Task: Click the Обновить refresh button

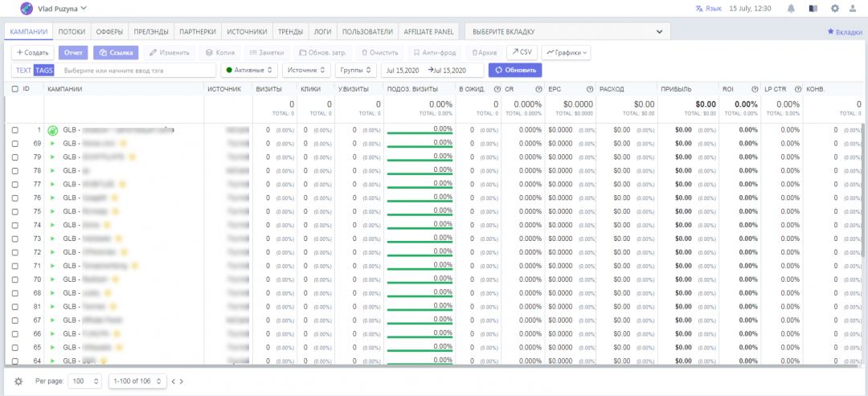Action: coord(515,70)
